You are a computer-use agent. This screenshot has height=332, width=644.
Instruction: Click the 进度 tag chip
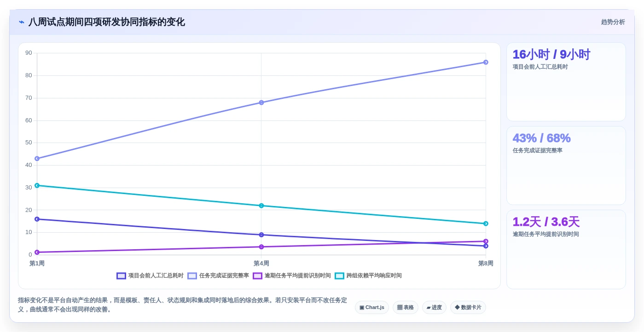tap(434, 307)
